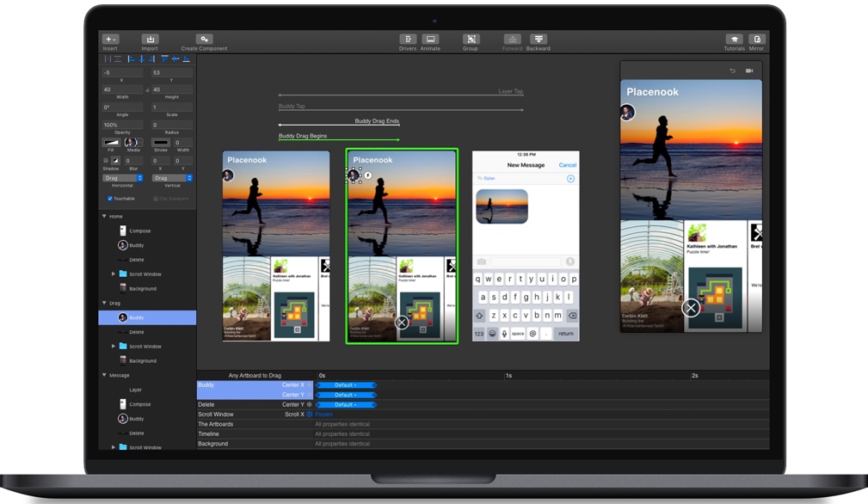This screenshot has width=868, height=504.
Task: Group the selected layers
Action: tap(471, 40)
